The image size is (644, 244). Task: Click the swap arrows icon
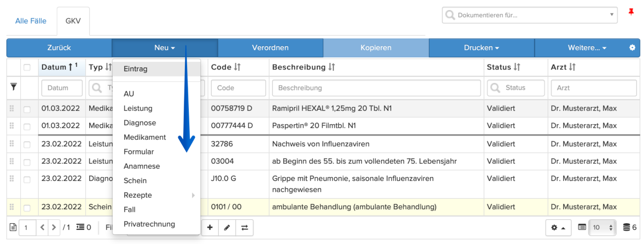[x=244, y=228]
